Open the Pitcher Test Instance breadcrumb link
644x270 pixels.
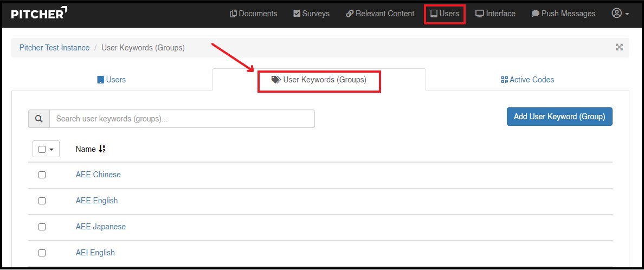tap(54, 48)
